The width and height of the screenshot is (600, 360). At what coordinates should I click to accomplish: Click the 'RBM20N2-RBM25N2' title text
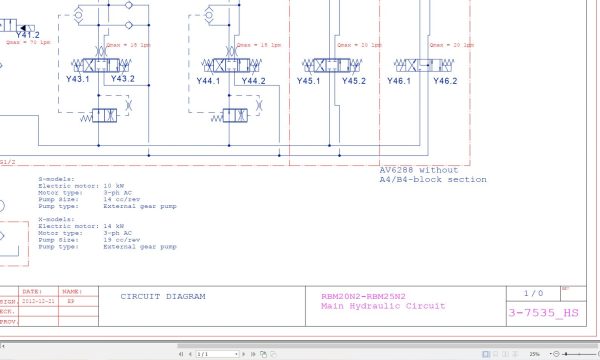coord(363,296)
